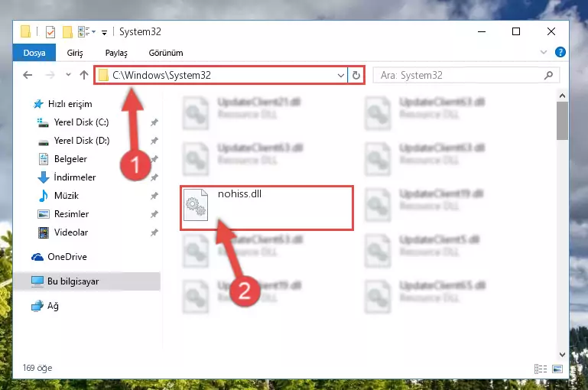The height and width of the screenshot is (390, 588).
Task: Click the search magnifier icon
Action: click(549, 76)
